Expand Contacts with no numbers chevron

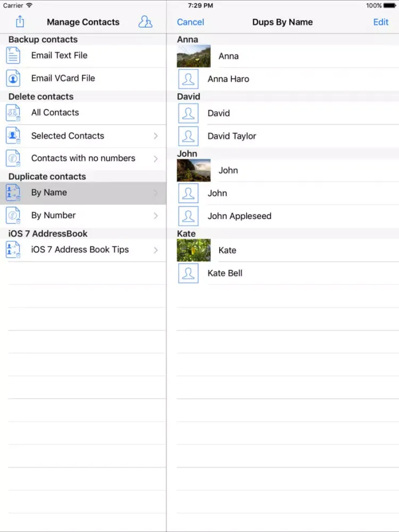[156, 159]
